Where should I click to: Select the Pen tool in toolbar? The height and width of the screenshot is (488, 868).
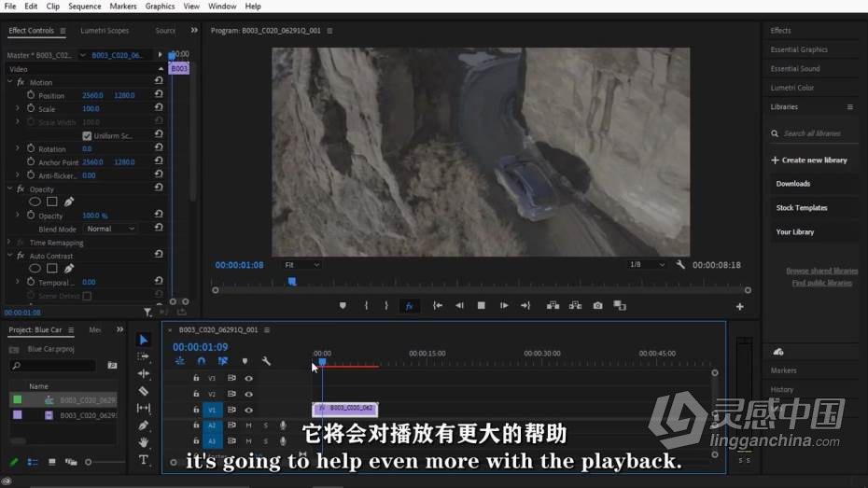(x=144, y=425)
